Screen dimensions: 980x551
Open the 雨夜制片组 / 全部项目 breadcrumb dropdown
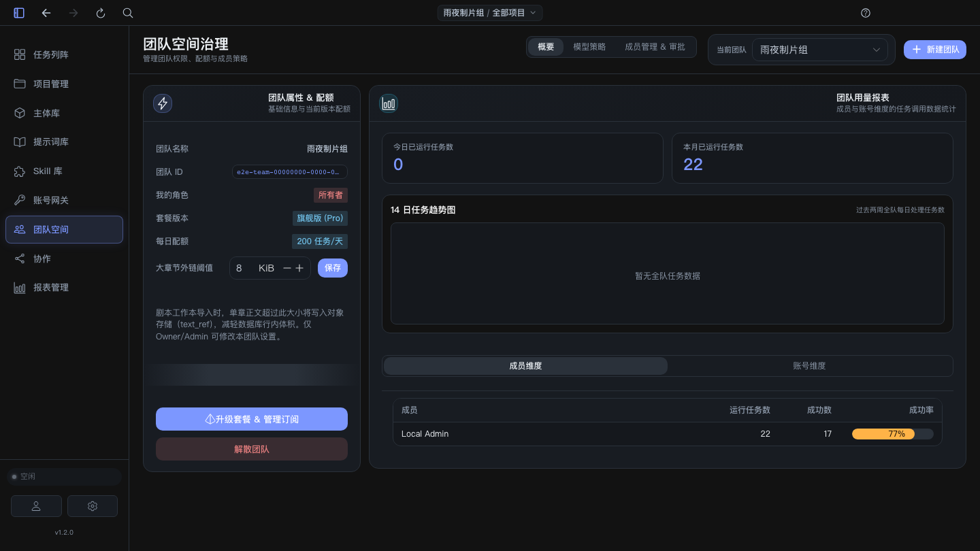(x=490, y=13)
